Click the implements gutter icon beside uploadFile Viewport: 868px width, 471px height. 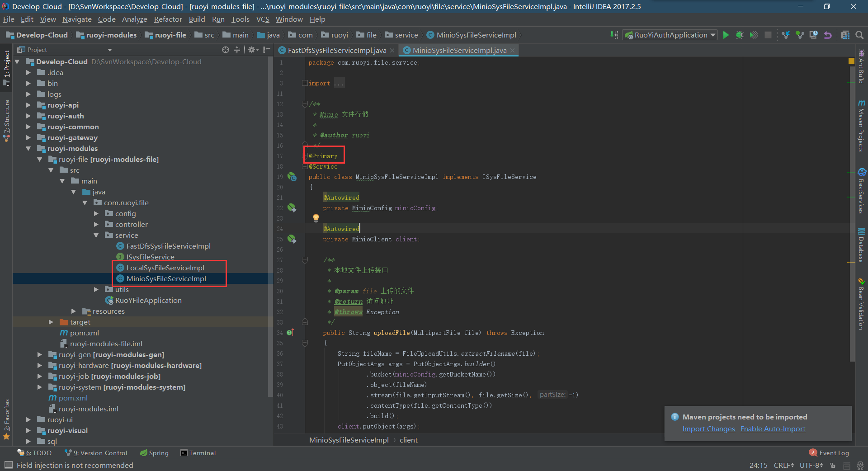(290, 333)
